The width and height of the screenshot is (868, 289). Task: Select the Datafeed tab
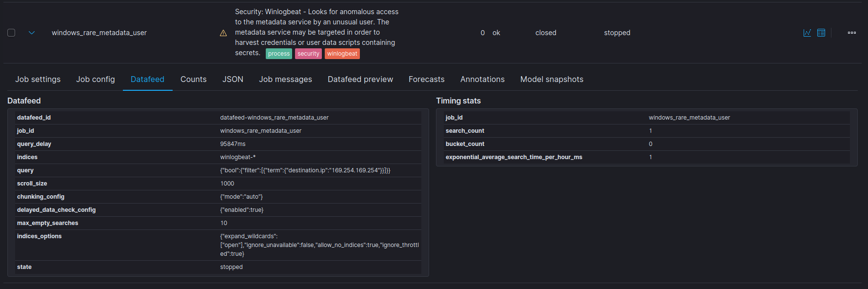(147, 79)
